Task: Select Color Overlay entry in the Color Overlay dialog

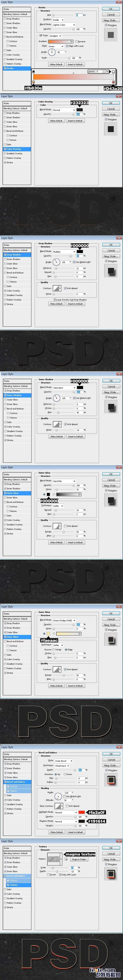Action: [17, 149]
